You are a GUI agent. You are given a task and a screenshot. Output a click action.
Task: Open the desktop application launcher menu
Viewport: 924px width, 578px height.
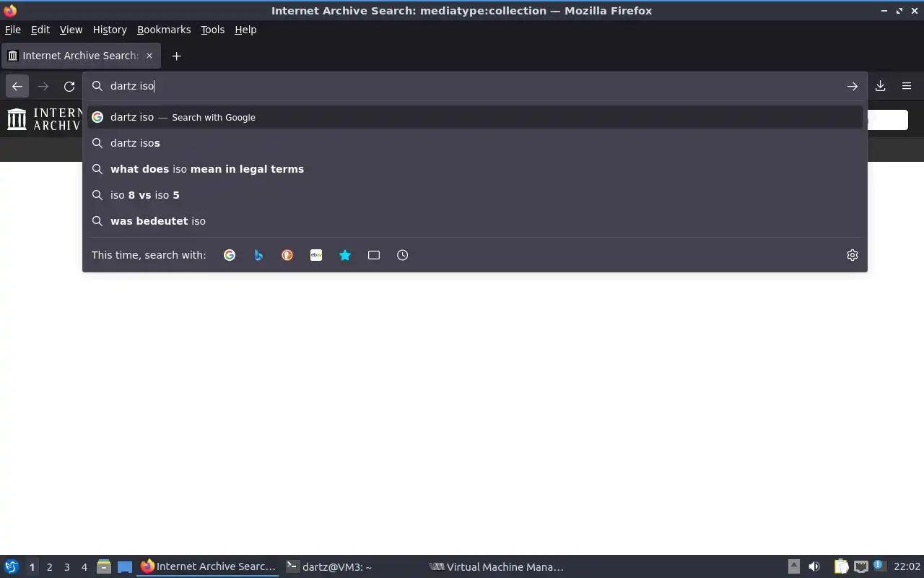11,567
